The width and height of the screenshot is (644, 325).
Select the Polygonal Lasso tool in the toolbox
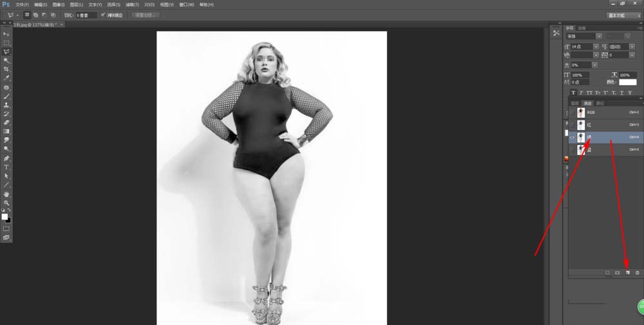tap(6, 51)
